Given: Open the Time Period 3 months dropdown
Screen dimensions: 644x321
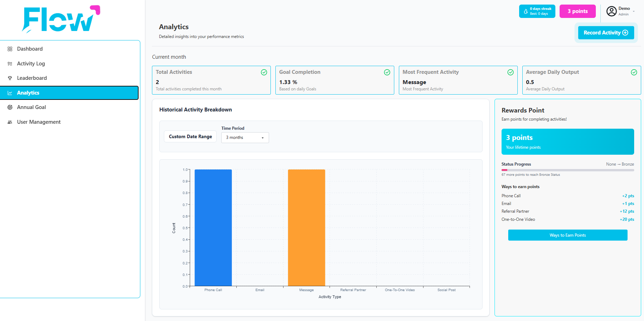Looking at the screenshot, I should pos(245,137).
